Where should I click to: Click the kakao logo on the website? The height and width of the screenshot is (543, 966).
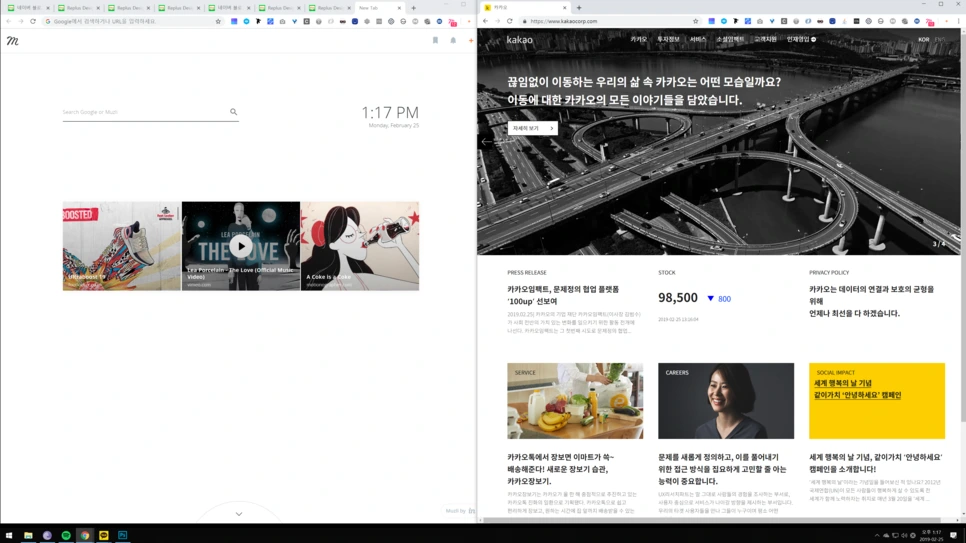pos(519,39)
